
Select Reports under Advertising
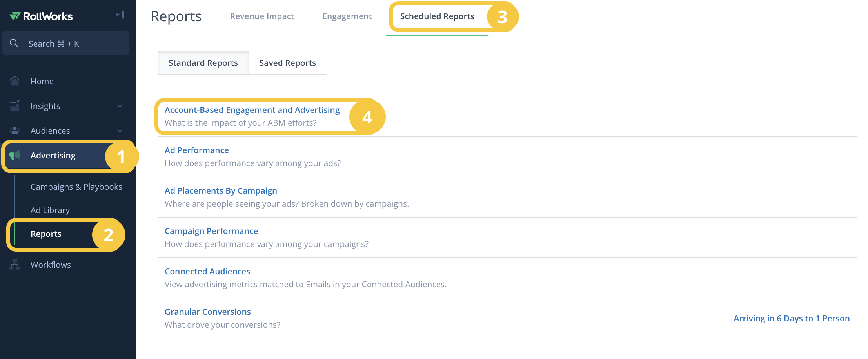tap(46, 234)
